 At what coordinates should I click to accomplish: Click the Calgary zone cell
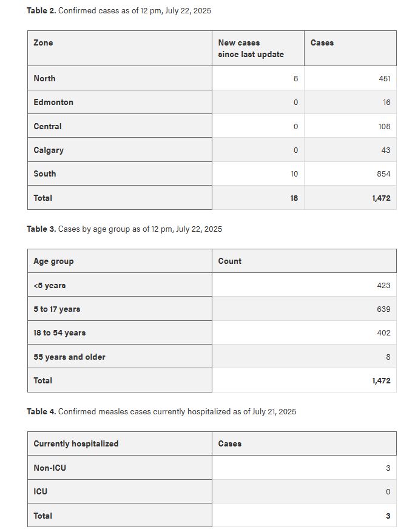click(49, 150)
